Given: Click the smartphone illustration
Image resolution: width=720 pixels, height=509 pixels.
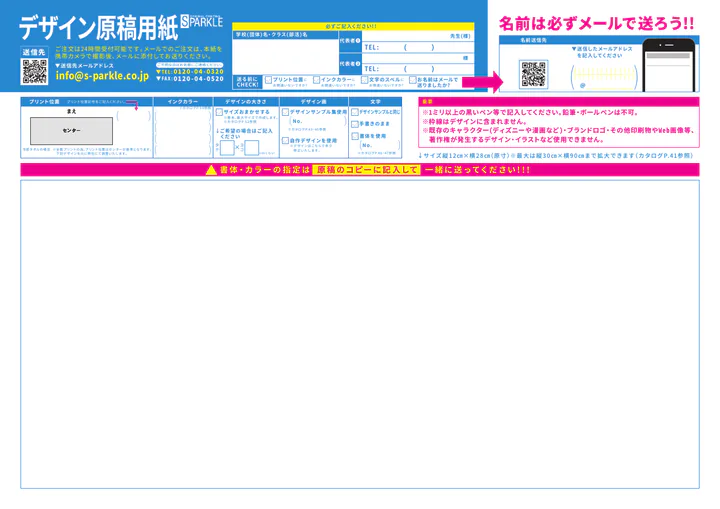Looking at the screenshot, I should 669,65.
